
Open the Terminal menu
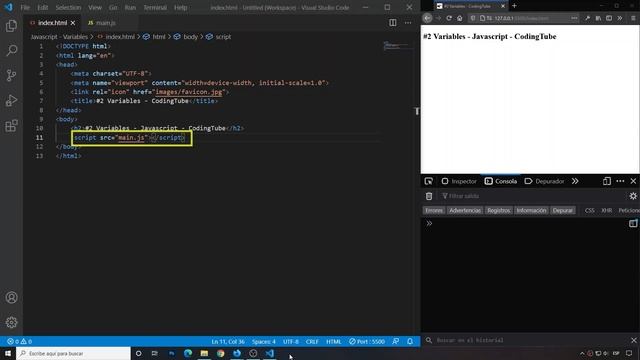155,7
